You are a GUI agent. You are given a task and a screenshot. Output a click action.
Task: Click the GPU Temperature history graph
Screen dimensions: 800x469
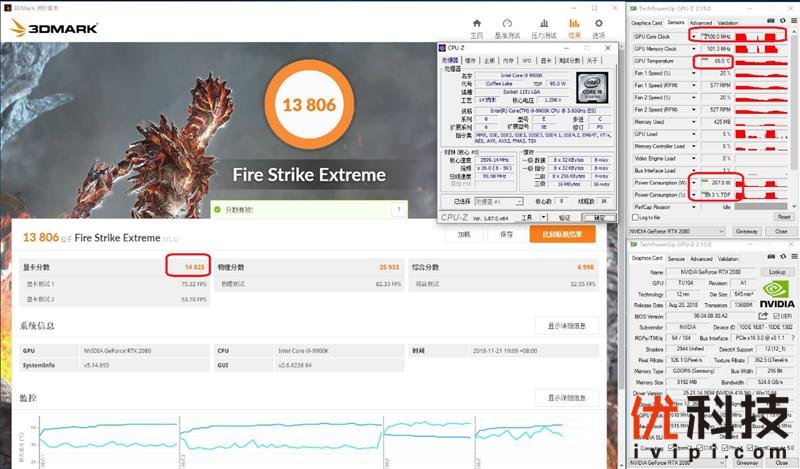pyautogui.click(x=762, y=61)
